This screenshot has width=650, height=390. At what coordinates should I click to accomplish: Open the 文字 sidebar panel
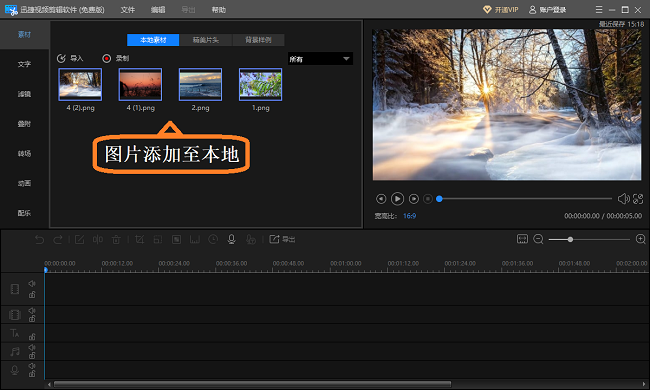(24, 64)
